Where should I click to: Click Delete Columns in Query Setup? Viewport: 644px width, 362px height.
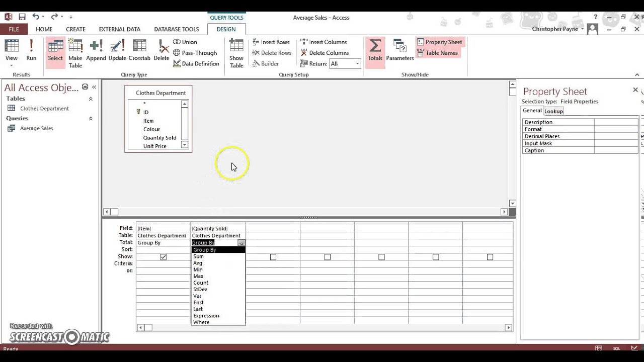click(x=325, y=53)
